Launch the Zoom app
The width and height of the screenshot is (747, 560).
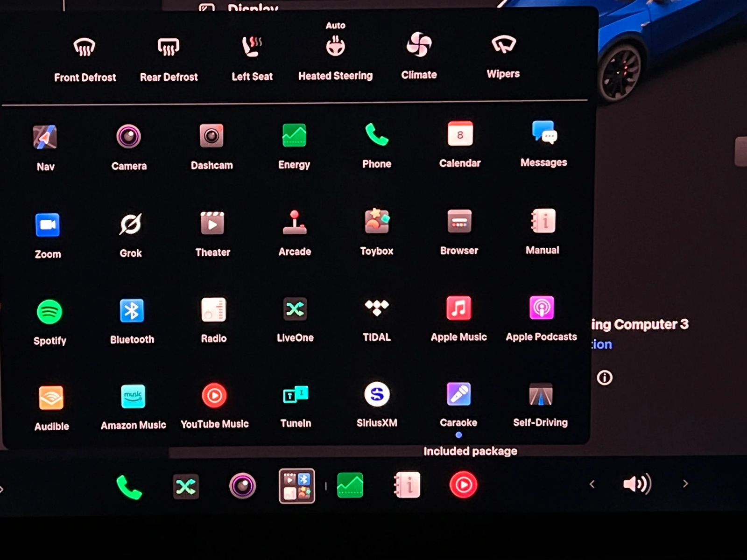click(48, 225)
